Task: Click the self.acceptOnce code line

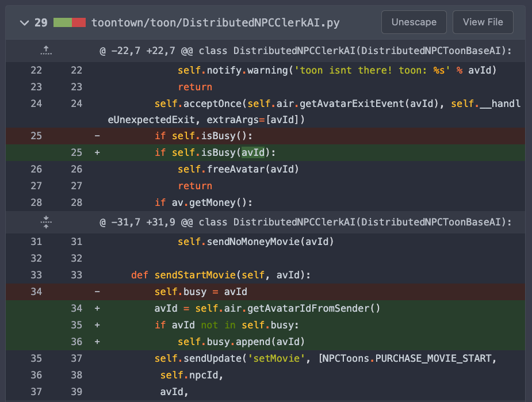Action: [x=314, y=112]
